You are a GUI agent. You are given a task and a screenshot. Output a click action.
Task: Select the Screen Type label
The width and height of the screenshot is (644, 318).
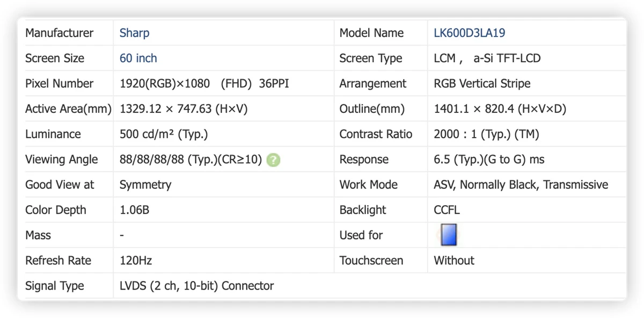pos(371,58)
